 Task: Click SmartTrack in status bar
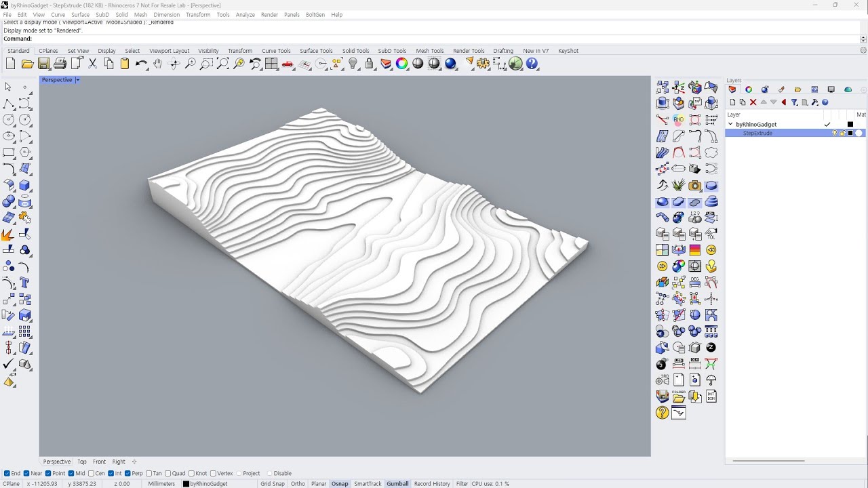point(368,484)
